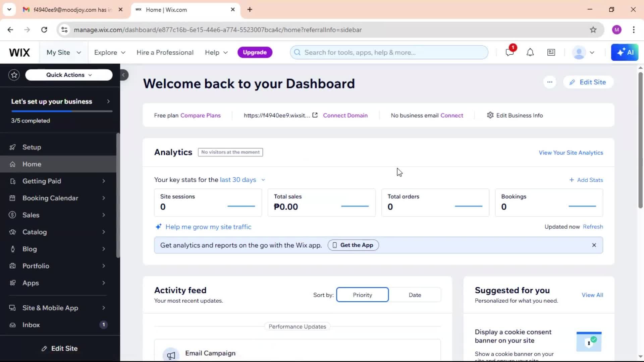This screenshot has height=362, width=644.
Task: Dismiss the Wix app banner
Action: click(x=594, y=245)
